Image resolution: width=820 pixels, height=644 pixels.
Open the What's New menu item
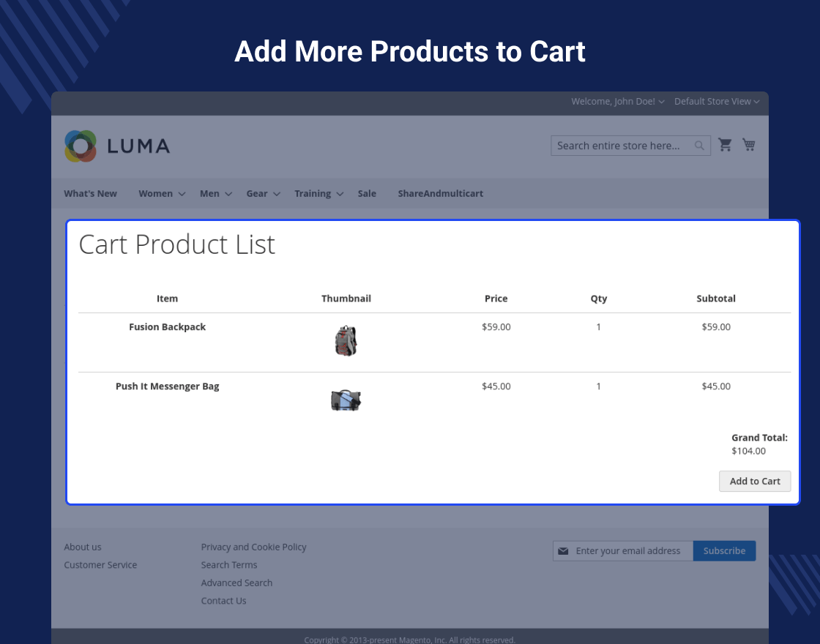(91, 193)
